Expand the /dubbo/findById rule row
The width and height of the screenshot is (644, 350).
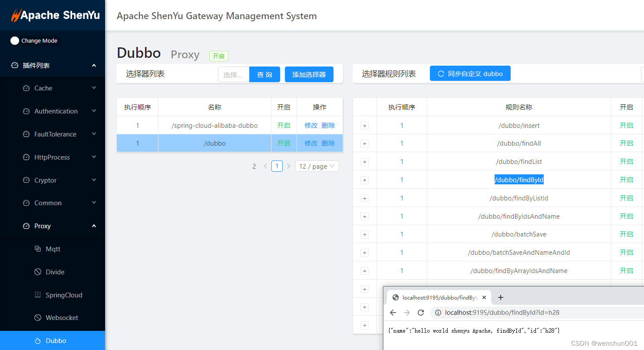pyautogui.click(x=364, y=180)
